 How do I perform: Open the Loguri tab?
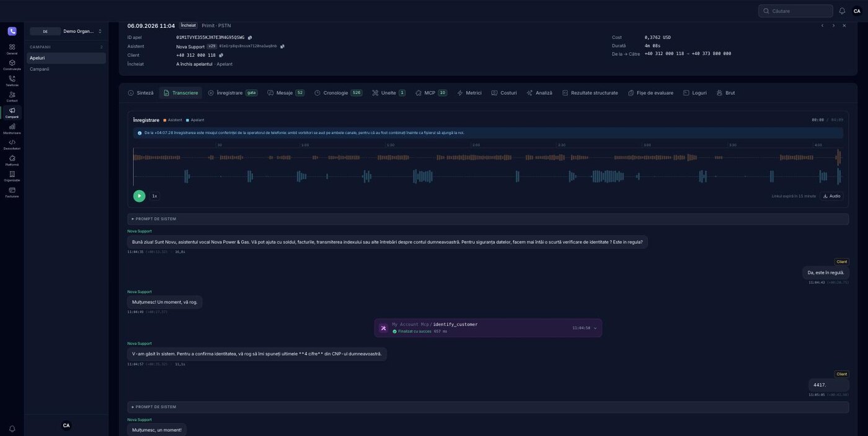695,93
